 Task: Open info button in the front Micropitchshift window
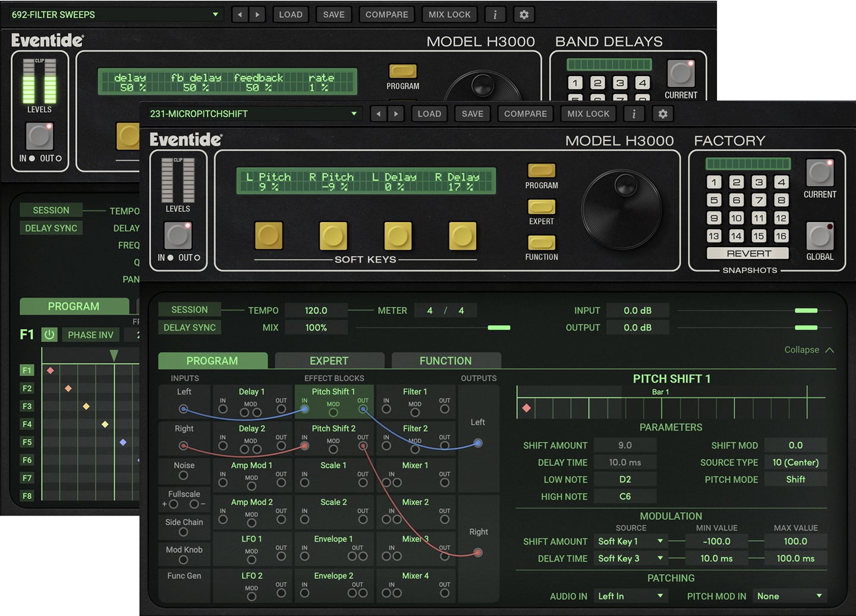(634, 113)
